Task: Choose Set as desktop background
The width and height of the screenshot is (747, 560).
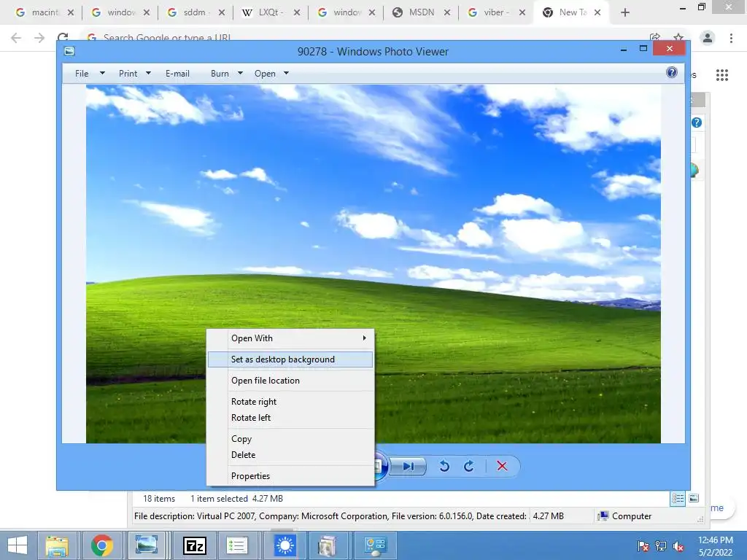Action: [290, 359]
